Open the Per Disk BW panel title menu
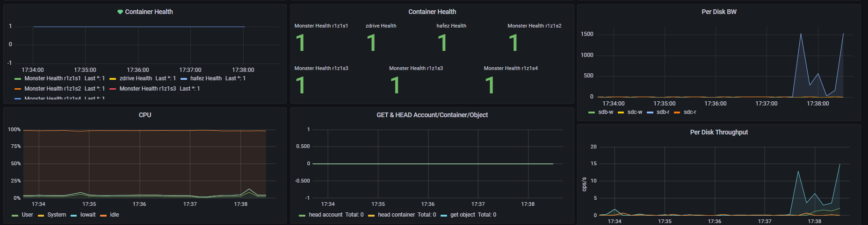The image size is (868, 225). coord(719,12)
